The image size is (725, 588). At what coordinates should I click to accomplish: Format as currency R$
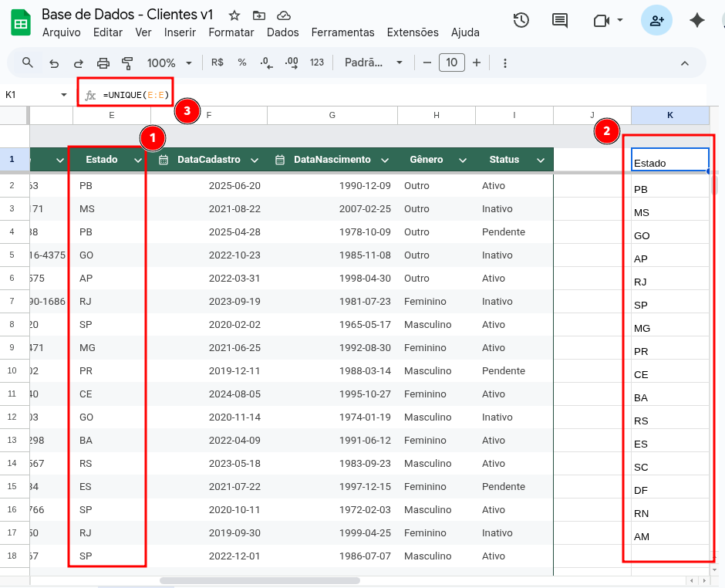point(217,63)
